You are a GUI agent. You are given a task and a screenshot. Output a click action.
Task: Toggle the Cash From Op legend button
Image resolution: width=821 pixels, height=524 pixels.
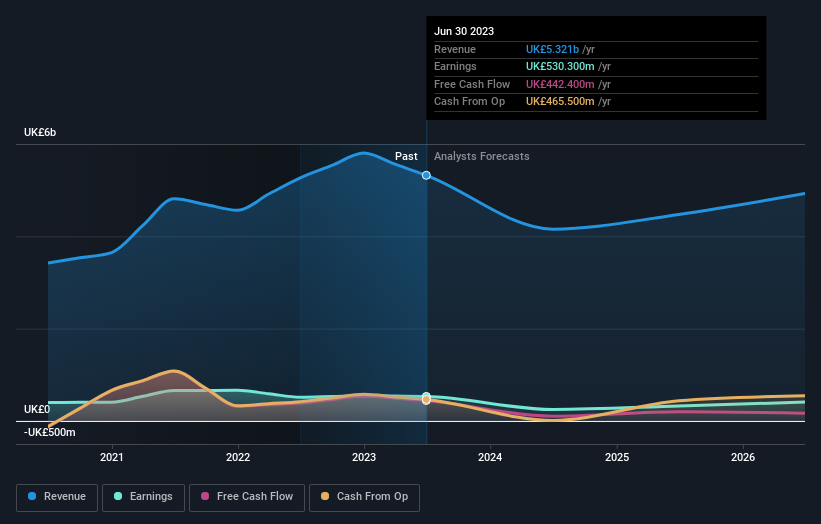coord(364,497)
